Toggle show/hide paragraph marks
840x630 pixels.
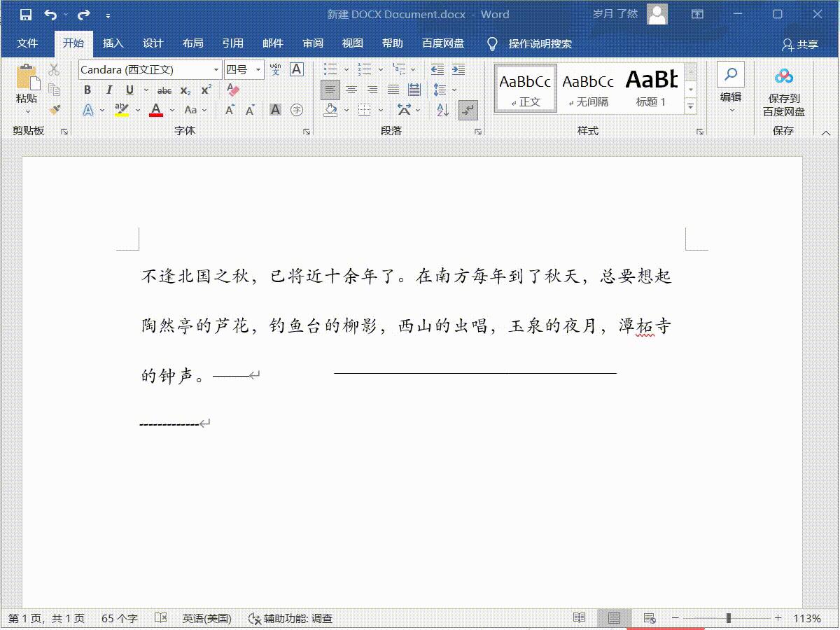point(468,110)
